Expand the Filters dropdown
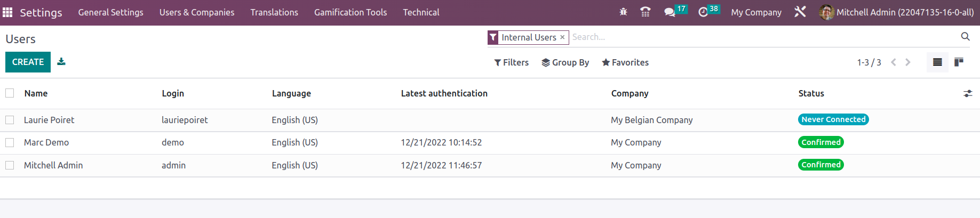Screen dimensions: 980x218 click(x=511, y=62)
